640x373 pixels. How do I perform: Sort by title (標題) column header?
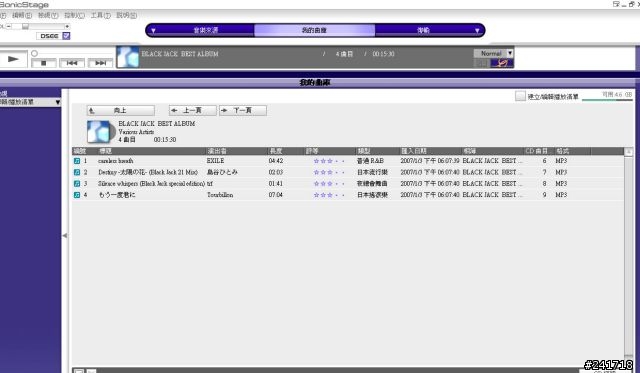click(151, 151)
